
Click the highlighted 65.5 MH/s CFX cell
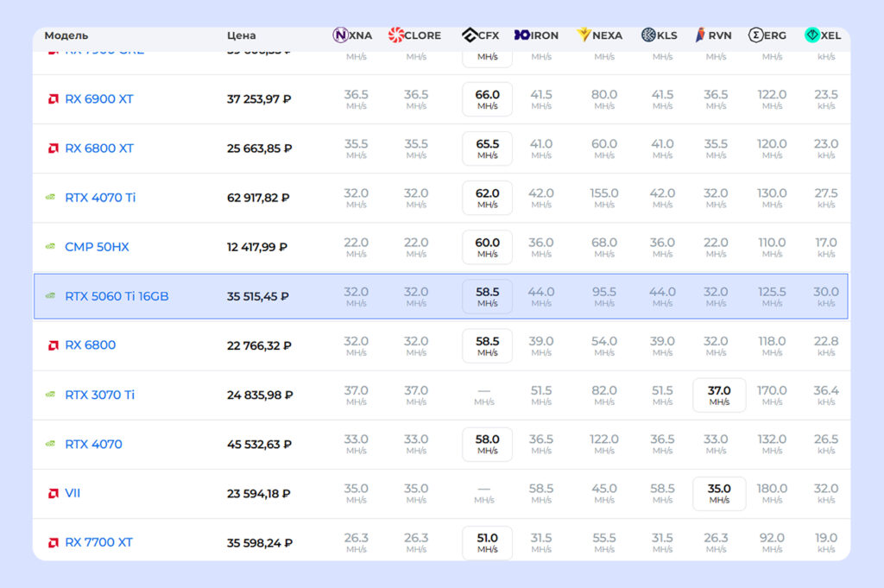pos(487,149)
